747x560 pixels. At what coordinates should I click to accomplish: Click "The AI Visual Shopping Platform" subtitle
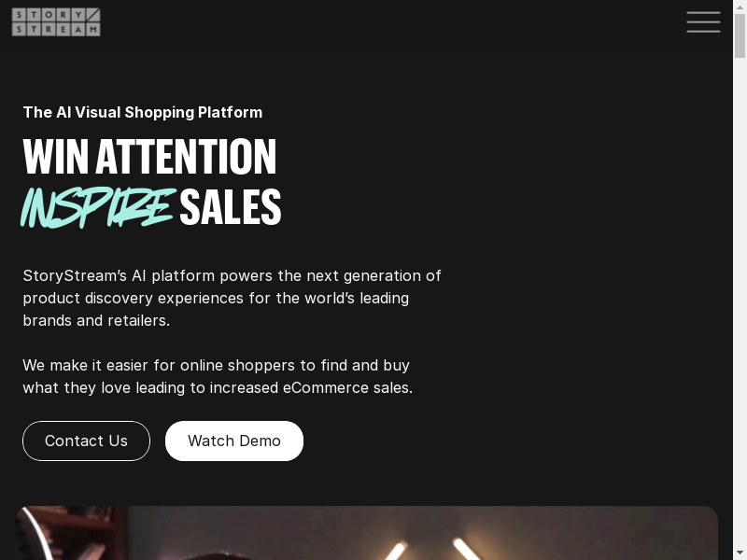pyautogui.click(x=143, y=112)
